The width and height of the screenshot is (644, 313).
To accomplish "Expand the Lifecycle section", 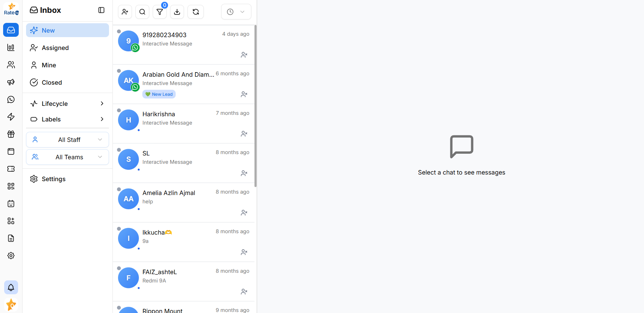I will tap(67, 104).
